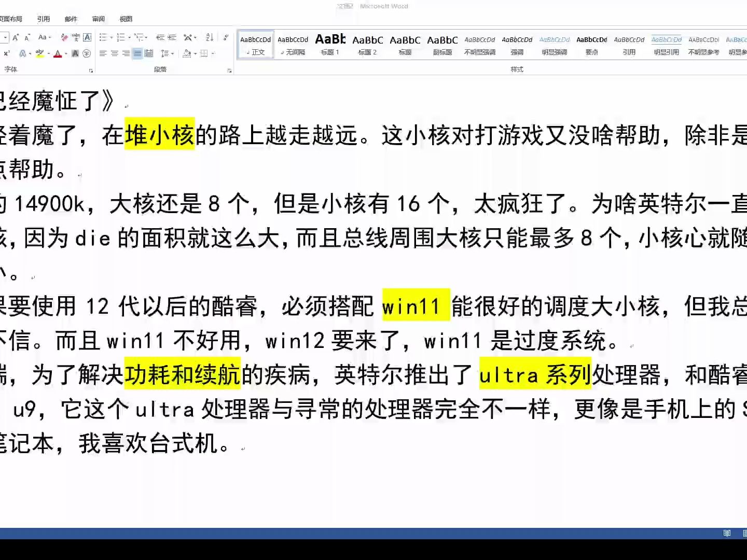Open the Phonetic Guide wén icon

coord(76,37)
